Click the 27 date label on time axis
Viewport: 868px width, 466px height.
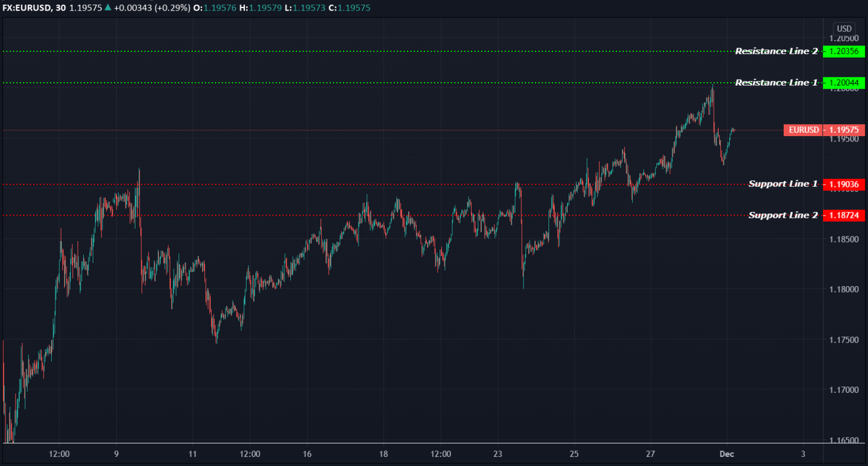tap(650, 454)
